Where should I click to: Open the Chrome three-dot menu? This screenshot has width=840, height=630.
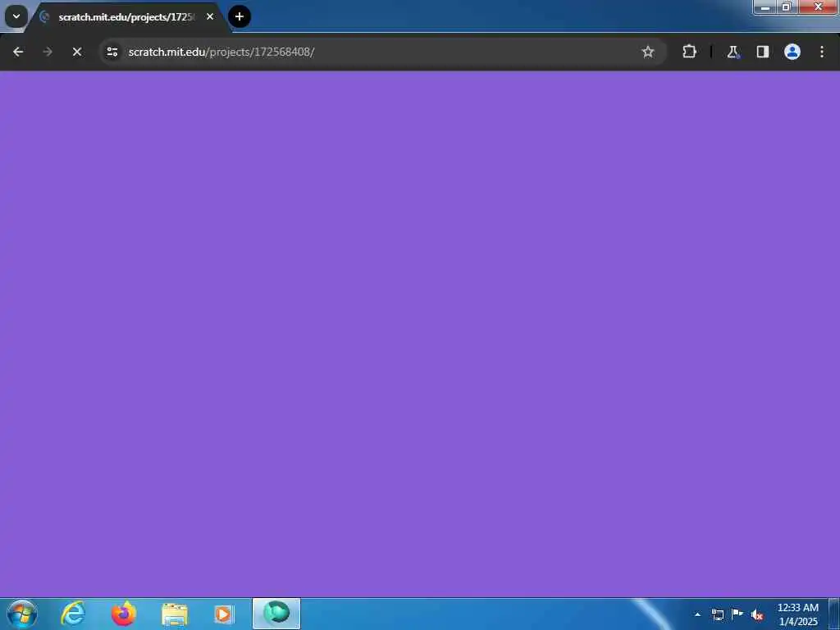click(822, 52)
